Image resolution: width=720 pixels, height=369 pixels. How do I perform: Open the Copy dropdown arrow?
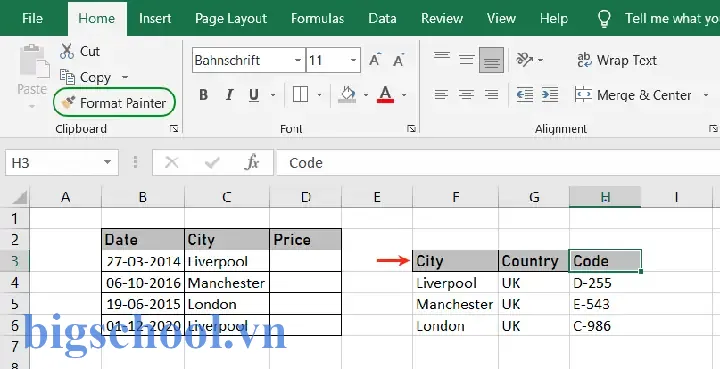[x=125, y=77]
